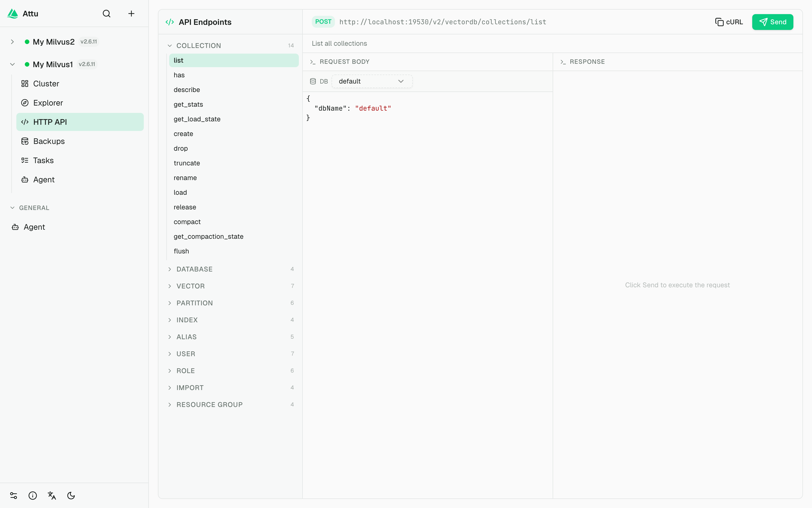Click the REQUEST BODY terminal icon
Screen dimensions: 812x508
(x=313, y=62)
